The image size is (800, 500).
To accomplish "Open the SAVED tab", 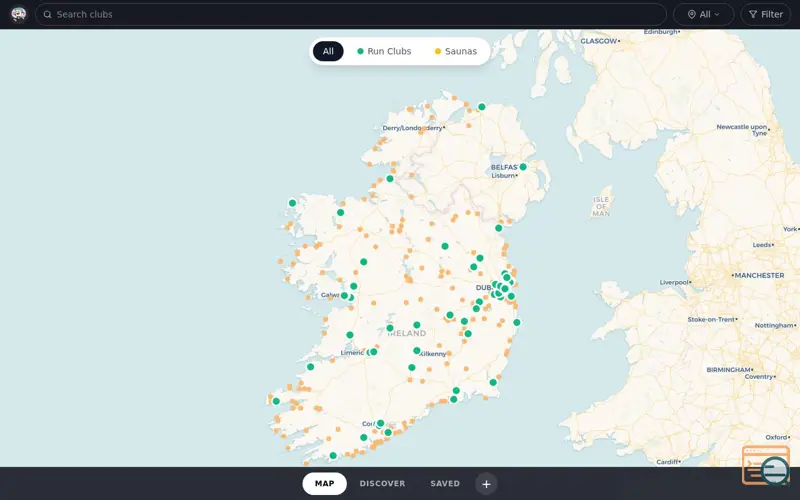I will (x=445, y=483).
